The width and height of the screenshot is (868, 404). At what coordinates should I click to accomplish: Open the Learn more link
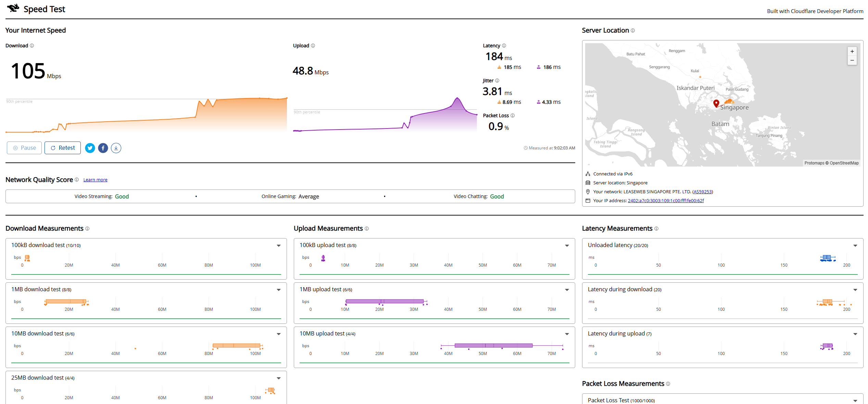tap(95, 180)
